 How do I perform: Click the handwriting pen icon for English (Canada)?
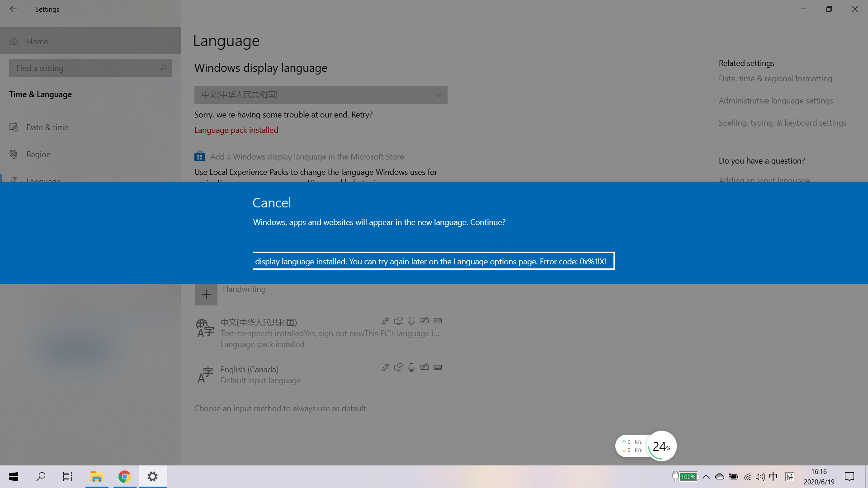[425, 367]
